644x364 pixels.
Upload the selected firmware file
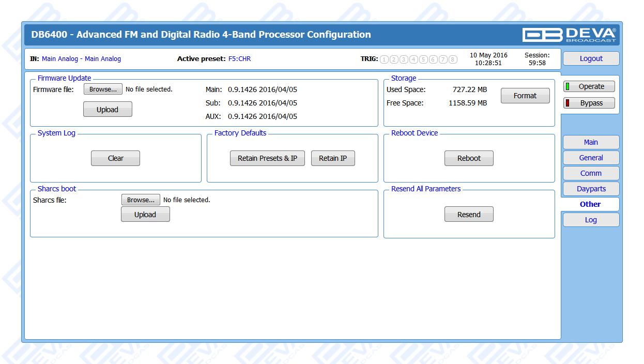pyautogui.click(x=108, y=110)
